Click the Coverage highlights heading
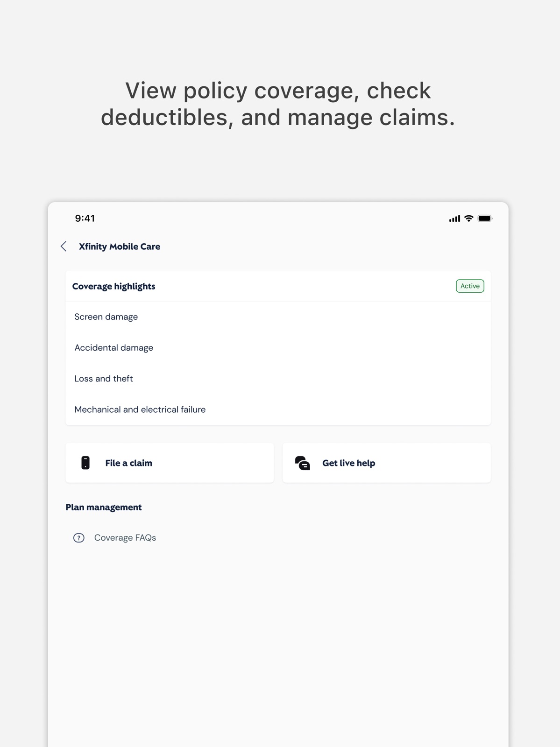Screen dimensions: 560x747 pyautogui.click(x=113, y=286)
